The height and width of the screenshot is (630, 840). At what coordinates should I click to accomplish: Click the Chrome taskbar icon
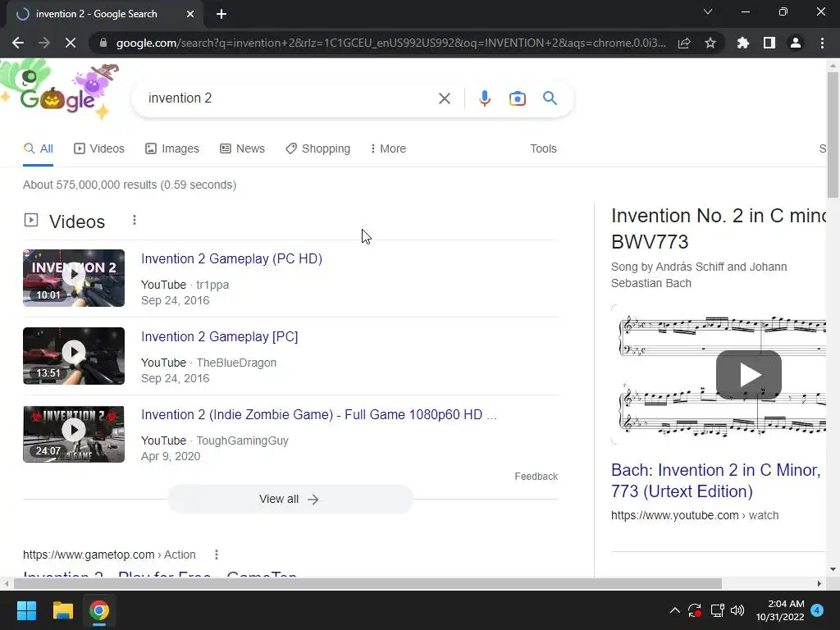click(99, 610)
